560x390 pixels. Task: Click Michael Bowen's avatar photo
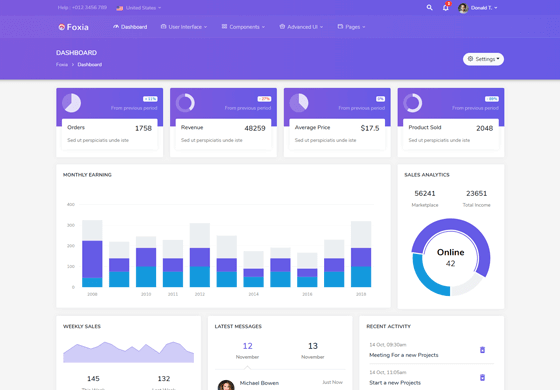[226, 385]
